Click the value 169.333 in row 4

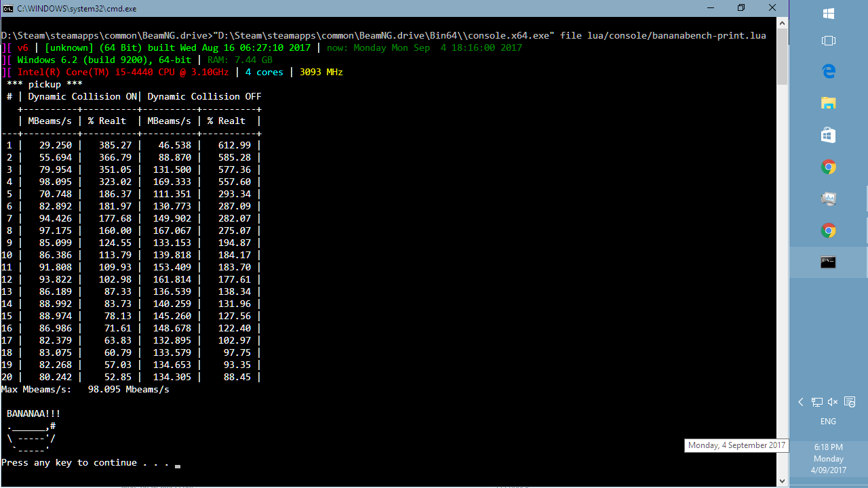(x=172, y=182)
